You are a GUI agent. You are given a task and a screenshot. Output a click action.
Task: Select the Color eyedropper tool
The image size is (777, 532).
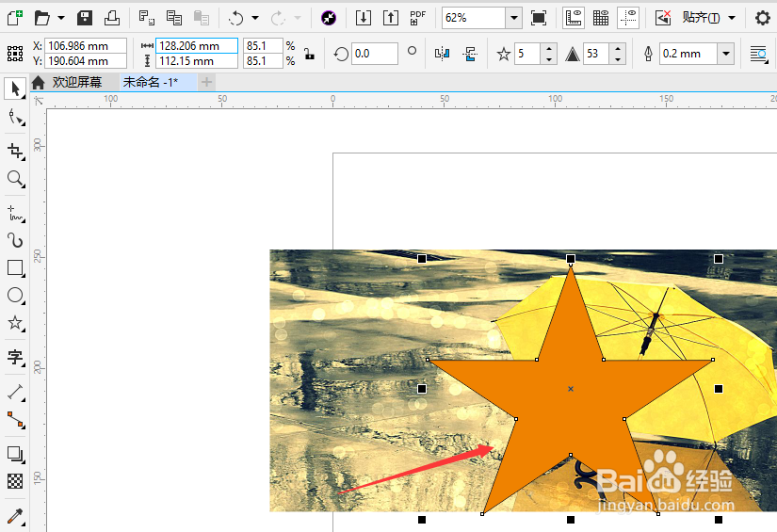click(x=15, y=517)
